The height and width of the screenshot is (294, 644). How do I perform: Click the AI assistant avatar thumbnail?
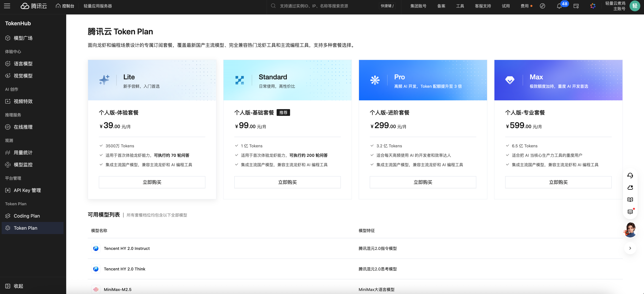click(630, 230)
